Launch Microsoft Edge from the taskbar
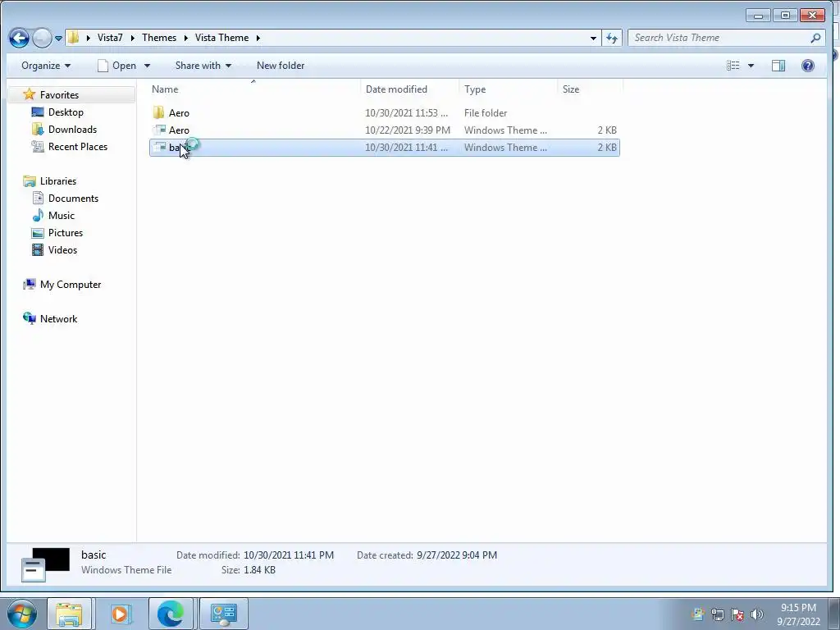Screen dimensions: 840x630 pyautogui.click(x=171, y=614)
